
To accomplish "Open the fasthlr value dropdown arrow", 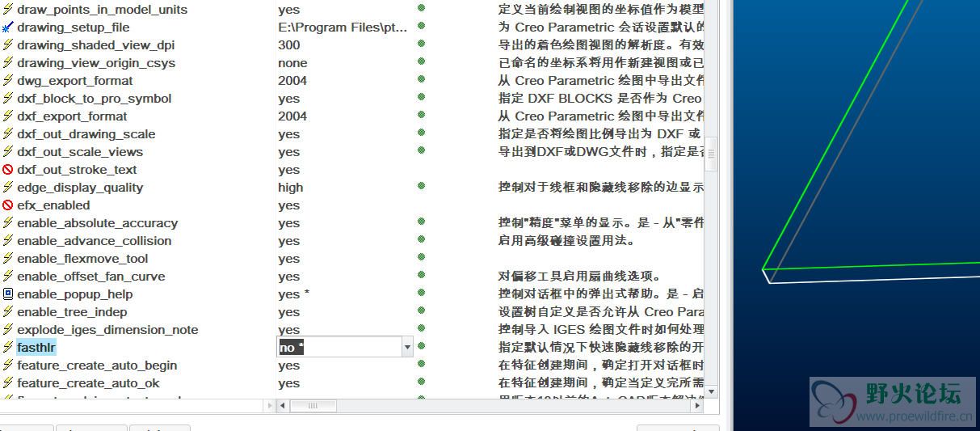I will [x=407, y=348].
